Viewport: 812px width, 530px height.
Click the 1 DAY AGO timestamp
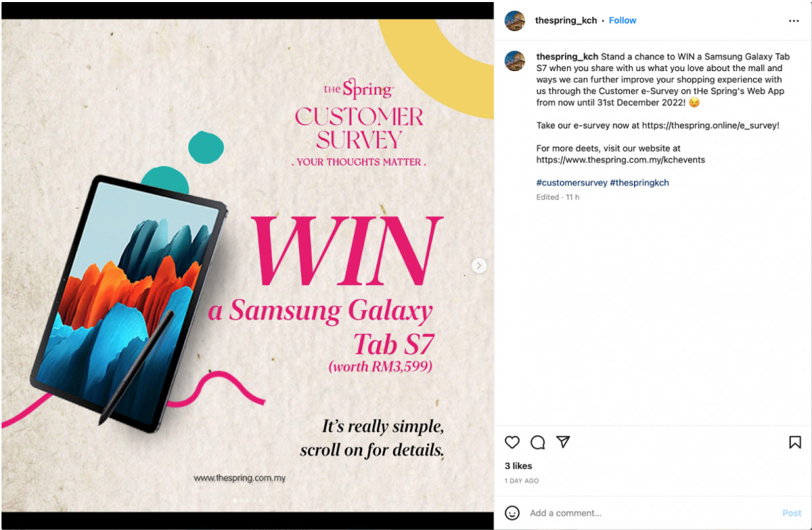pos(522,481)
